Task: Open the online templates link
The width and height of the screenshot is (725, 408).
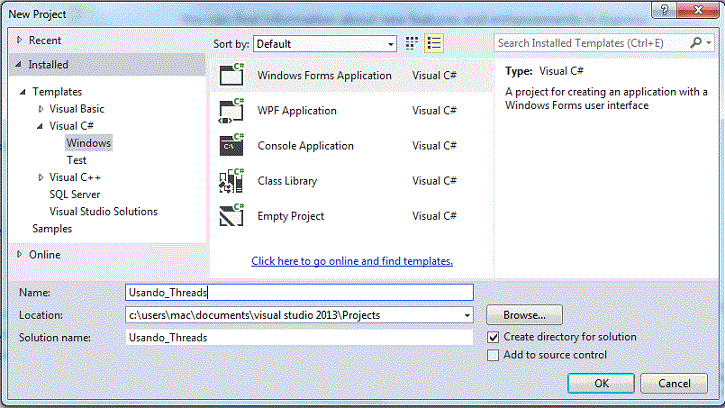Action: (x=352, y=261)
